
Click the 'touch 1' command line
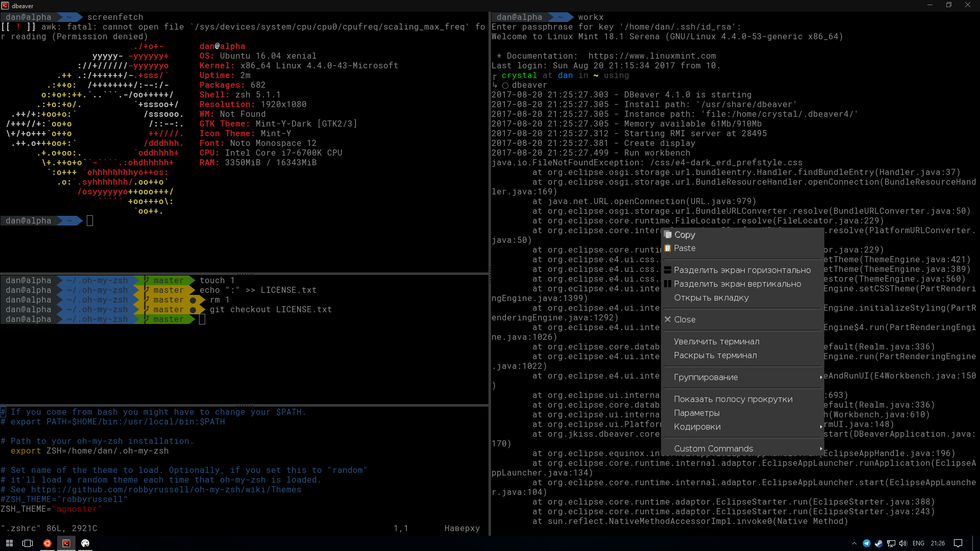[x=217, y=280]
